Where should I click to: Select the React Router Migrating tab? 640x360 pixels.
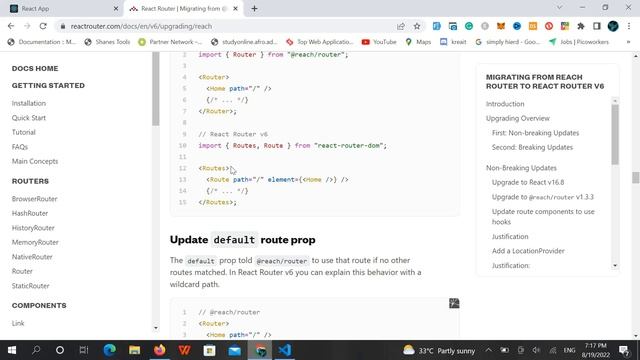pos(184,9)
